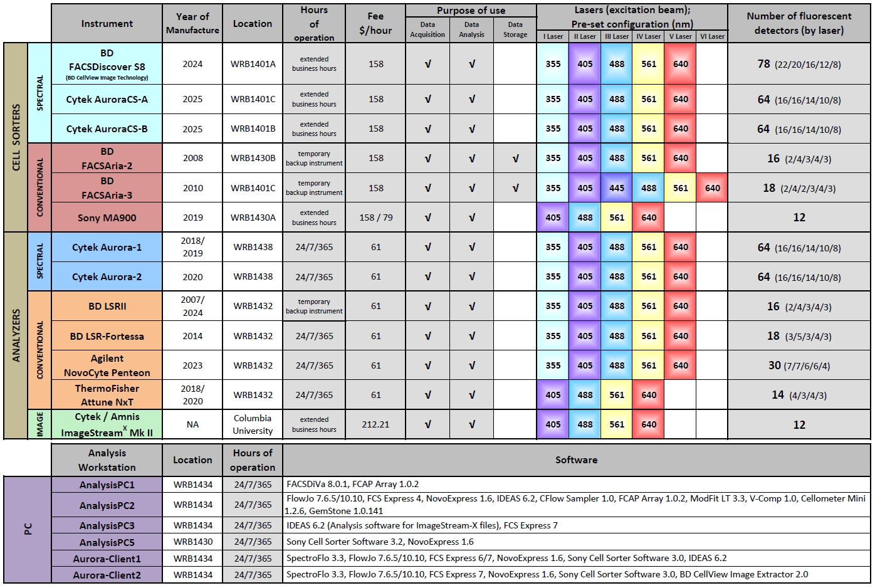Screen dimensions: 875x588
Task: Toggle Data Acquisition checkmark for Cytek AuroraCS-A
Action: pos(428,98)
